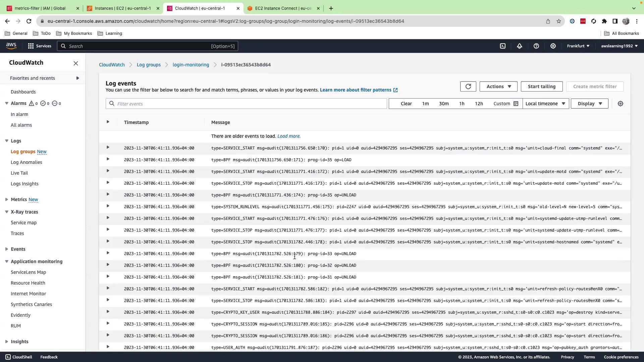Select the 30m time range option
This screenshot has height=362, width=644.
coord(443,104)
